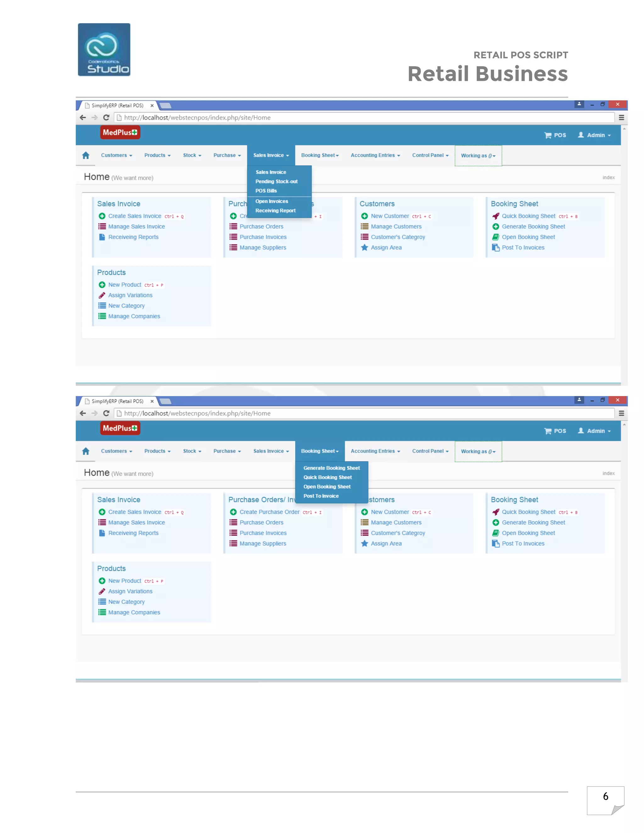The width and height of the screenshot is (644, 833).
Task: Click the address bar in the top screenshot browser
Action: point(364,118)
